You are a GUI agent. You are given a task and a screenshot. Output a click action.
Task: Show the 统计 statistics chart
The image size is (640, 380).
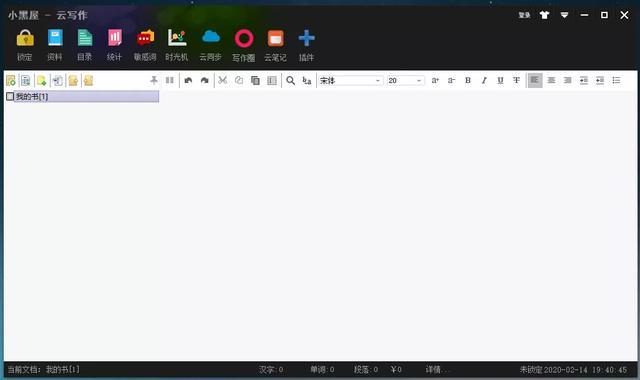(115, 38)
